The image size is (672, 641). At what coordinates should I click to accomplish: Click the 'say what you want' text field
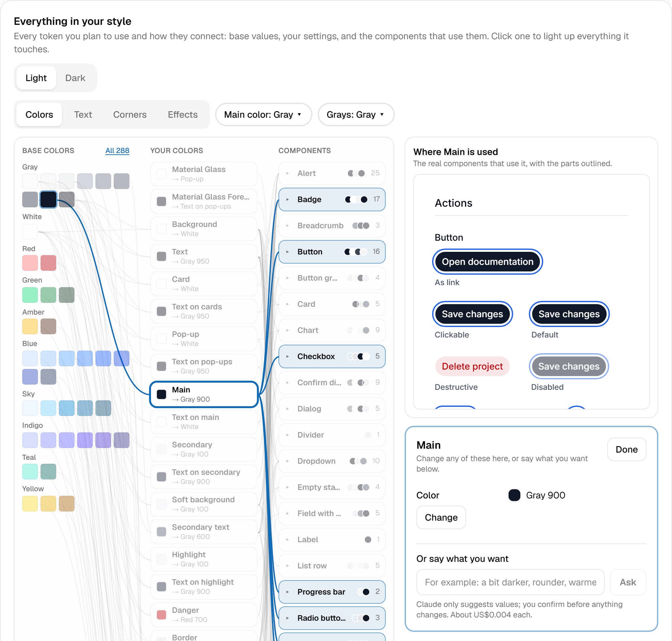511,582
